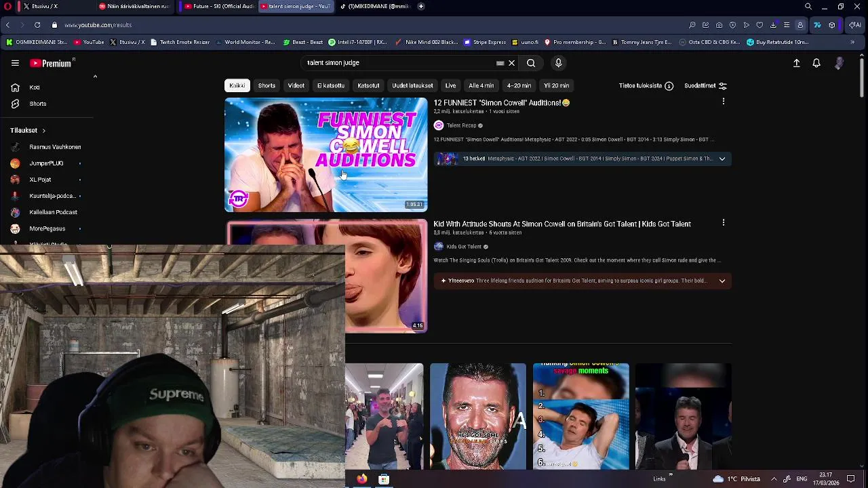Select the Live filter chip
Viewport: 868px width, 488px height.
coord(450,85)
